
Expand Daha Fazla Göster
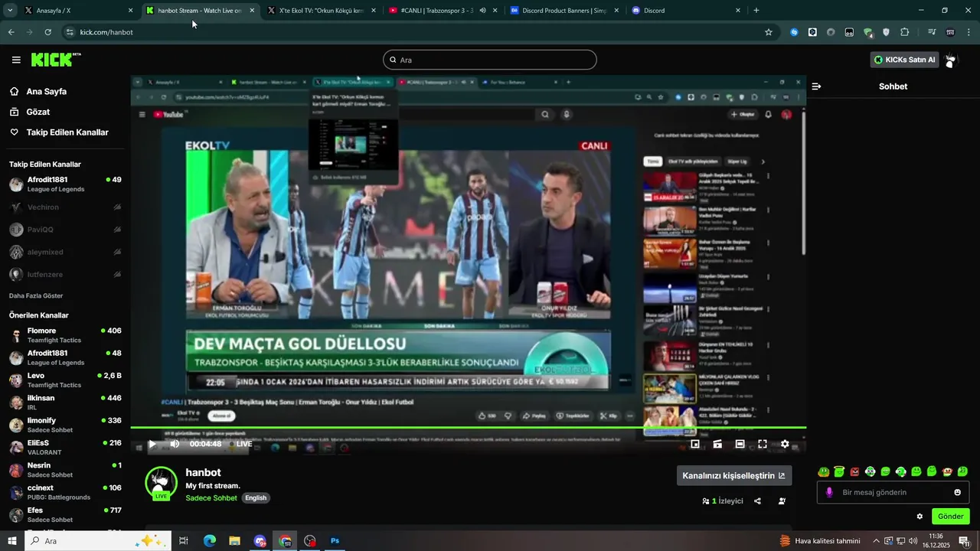pos(36,296)
